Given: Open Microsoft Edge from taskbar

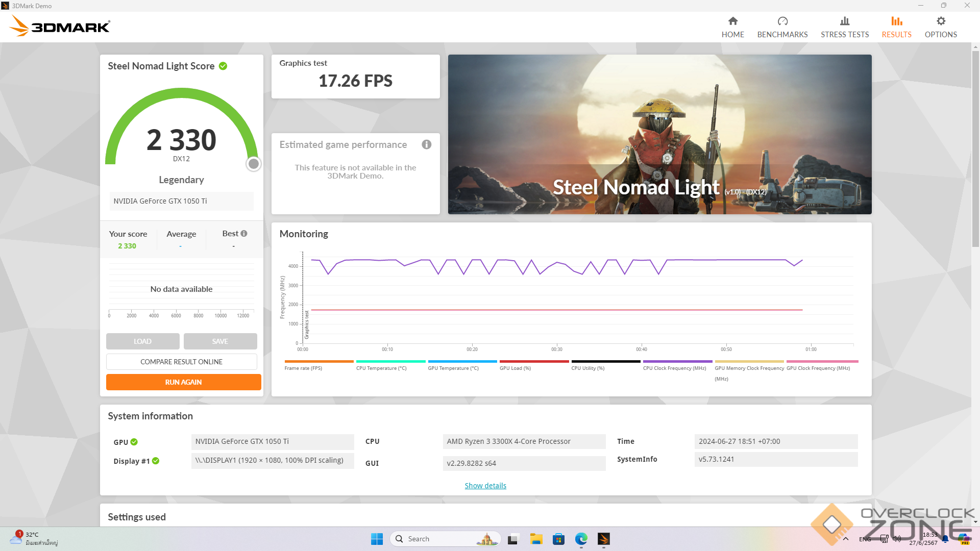Looking at the screenshot, I should (x=581, y=539).
